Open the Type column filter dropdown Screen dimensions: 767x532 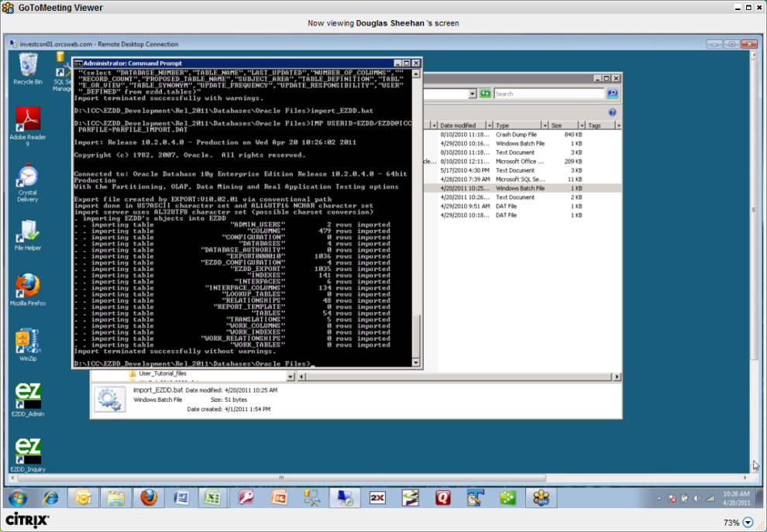[544, 125]
